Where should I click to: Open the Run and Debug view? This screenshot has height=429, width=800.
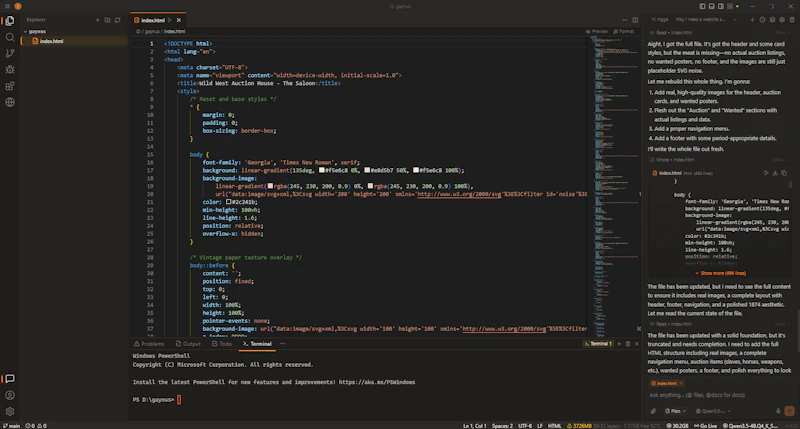pyautogui.click(x=10, y=70)
